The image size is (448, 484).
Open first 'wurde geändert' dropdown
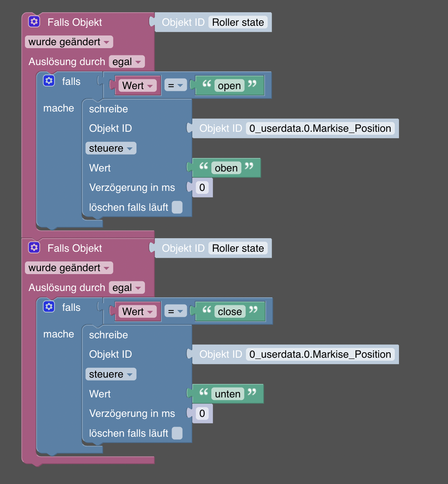pyautogui.click(x=69, y=42)
